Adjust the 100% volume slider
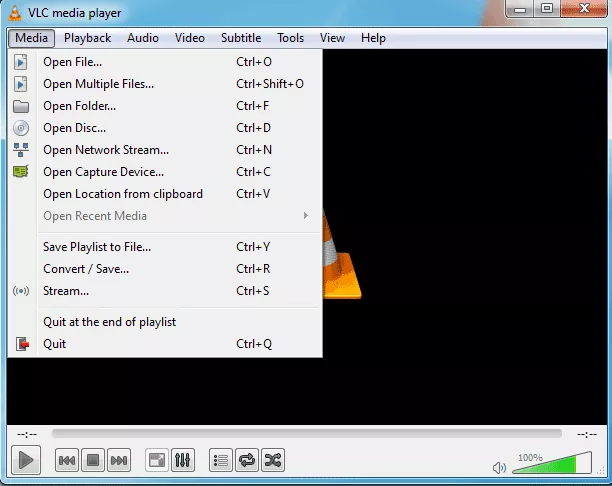 tap(552, 463)
